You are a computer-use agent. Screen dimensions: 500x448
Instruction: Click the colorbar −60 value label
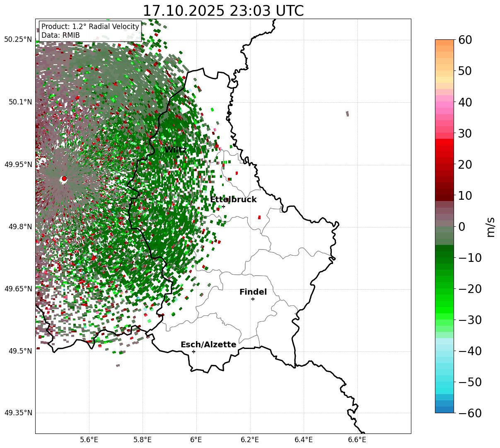pos(470,413)
